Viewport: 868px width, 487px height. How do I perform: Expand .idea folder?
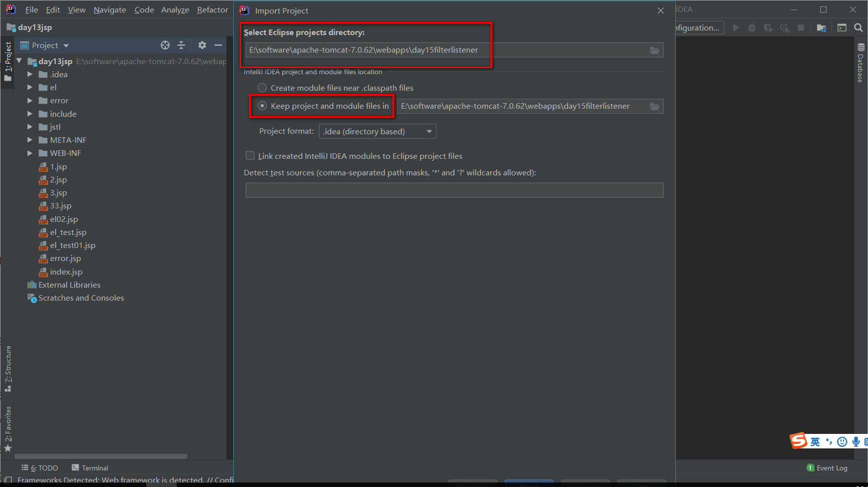point(30,74)
